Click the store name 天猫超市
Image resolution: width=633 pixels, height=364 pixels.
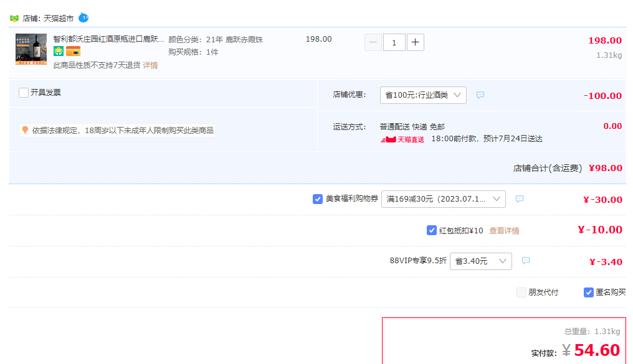[x=59, y=19]
